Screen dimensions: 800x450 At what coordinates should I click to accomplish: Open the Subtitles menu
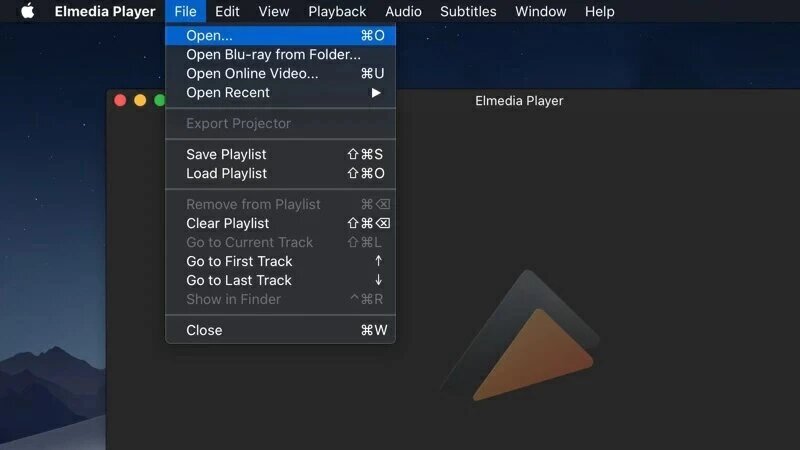click(x=468, y=11)
